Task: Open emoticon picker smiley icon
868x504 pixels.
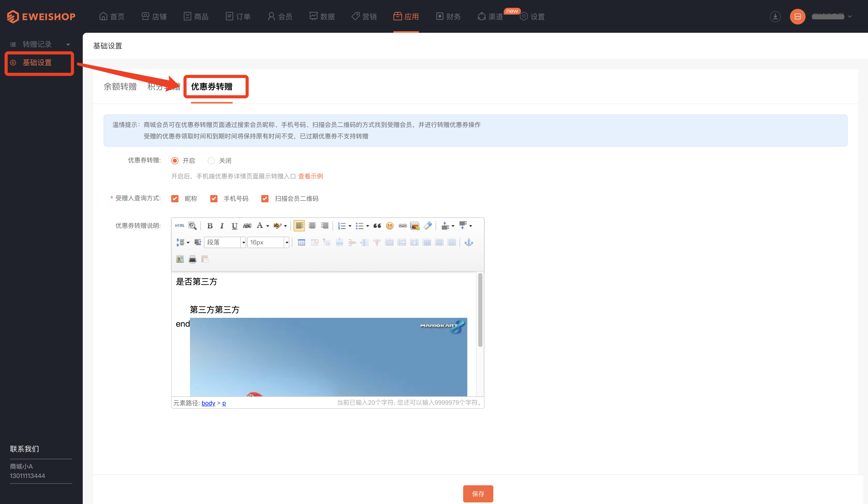Action: click(390, 226)
